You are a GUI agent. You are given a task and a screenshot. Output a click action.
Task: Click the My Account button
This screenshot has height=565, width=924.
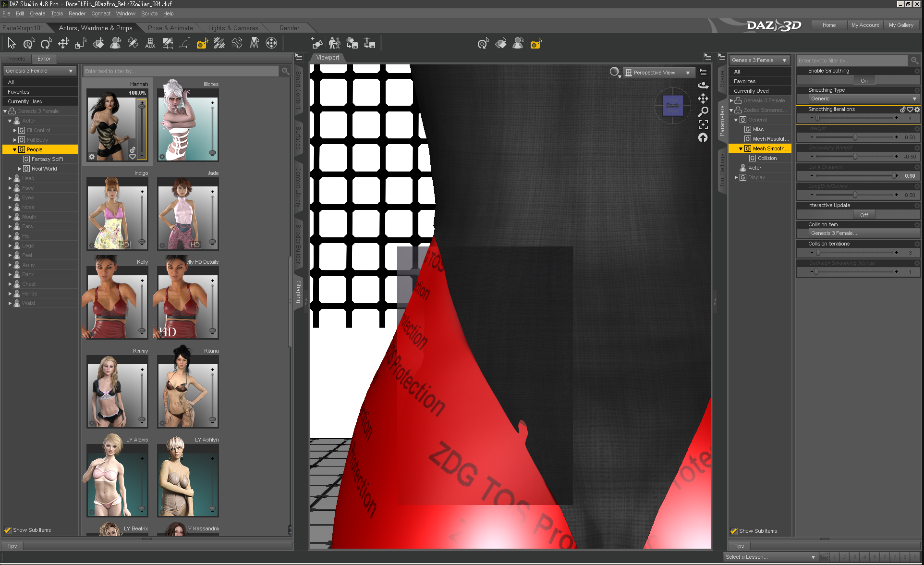point(864,25)
